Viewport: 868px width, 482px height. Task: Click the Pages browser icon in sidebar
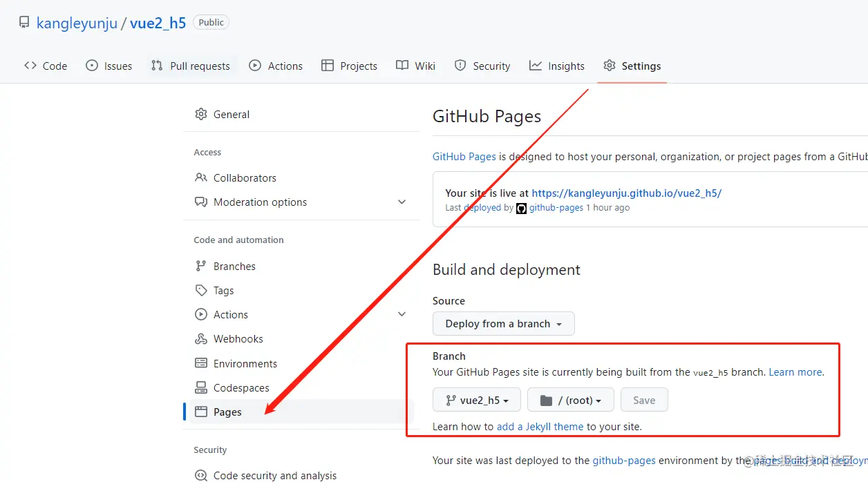point(201,412)
